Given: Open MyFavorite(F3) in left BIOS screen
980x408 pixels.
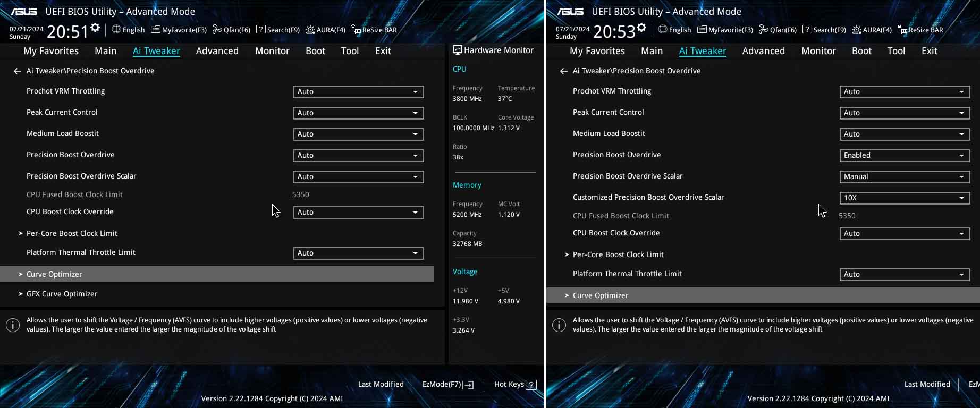Looking at the screenshot, I should tap(179, 30).
